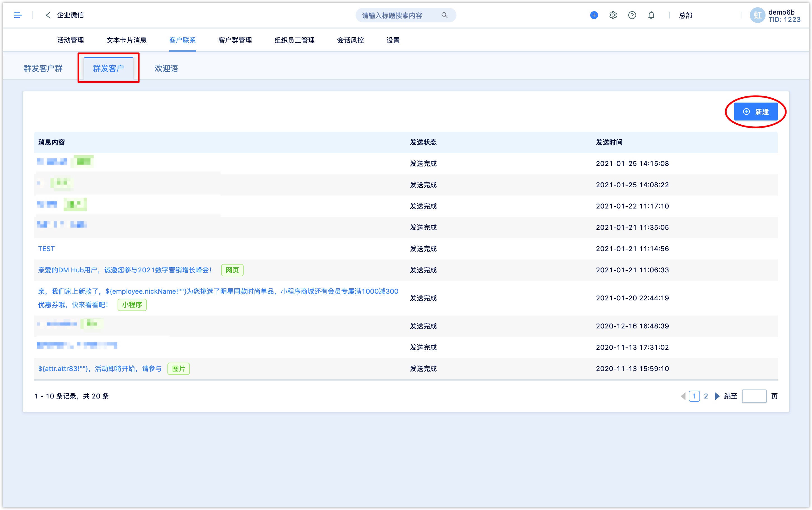Go to previous page arrow
812x510 pixels.
[x=683, y=396]
